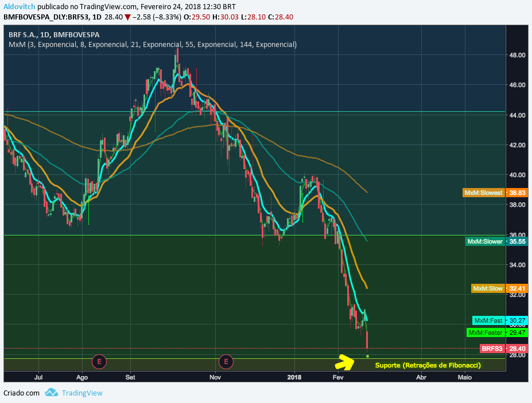Select the MxM:Slowest 38.83 label
Image resolution: width=532 pixels, height=403 pixels.
pos(495,193)
